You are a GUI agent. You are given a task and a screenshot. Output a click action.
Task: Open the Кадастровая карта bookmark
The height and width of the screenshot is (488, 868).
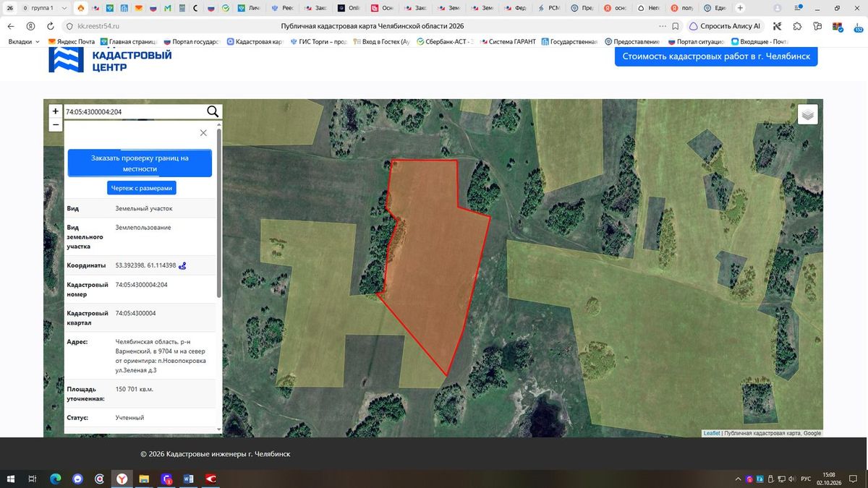click(254, 42)
